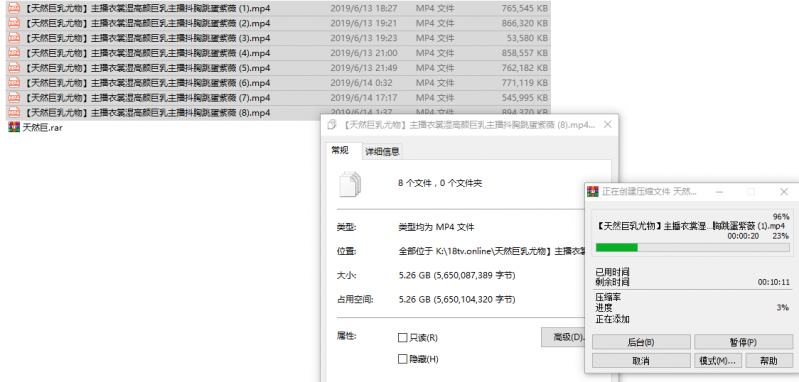
Task: Pause compression using 暂停(P)
Action: 743,342
